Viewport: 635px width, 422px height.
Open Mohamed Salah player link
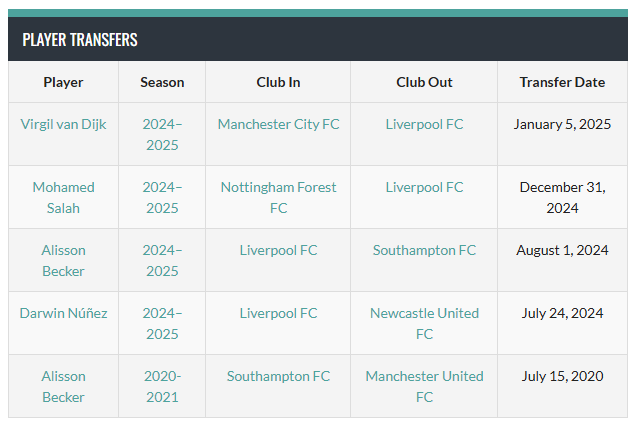pyautogui.click(x=63, y=198)
